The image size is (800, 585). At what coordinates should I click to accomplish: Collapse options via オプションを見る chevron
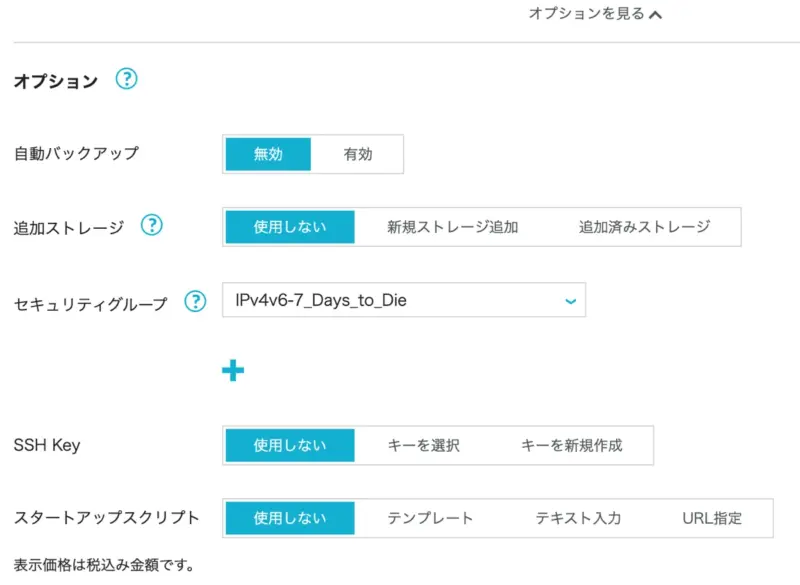coord(655,15)
